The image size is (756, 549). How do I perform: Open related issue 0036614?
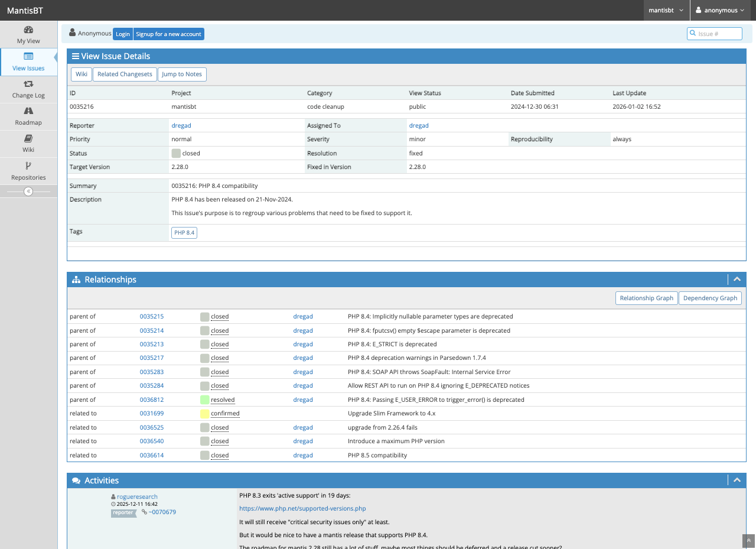152,456
